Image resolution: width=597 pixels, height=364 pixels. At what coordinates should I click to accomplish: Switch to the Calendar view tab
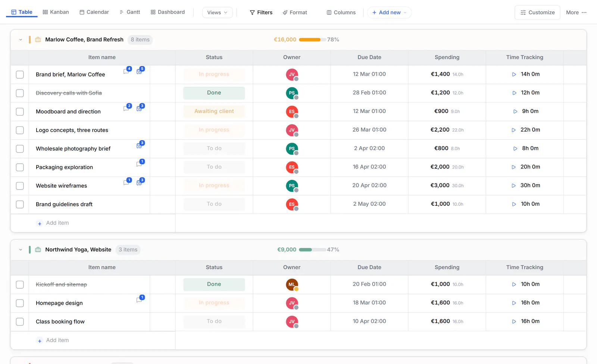pyautogui.click(x=94, y=12)
